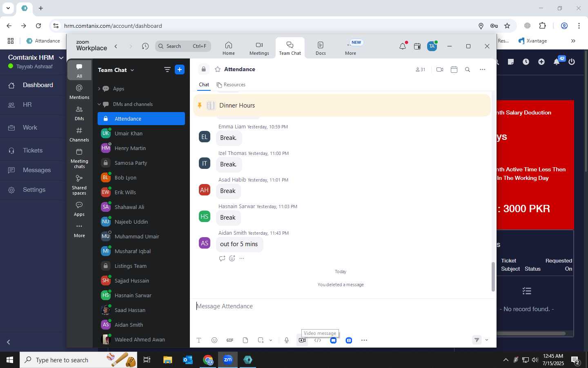Open the GIF picker
This screenshot has width=588, height=368.
tap(230, 340)
